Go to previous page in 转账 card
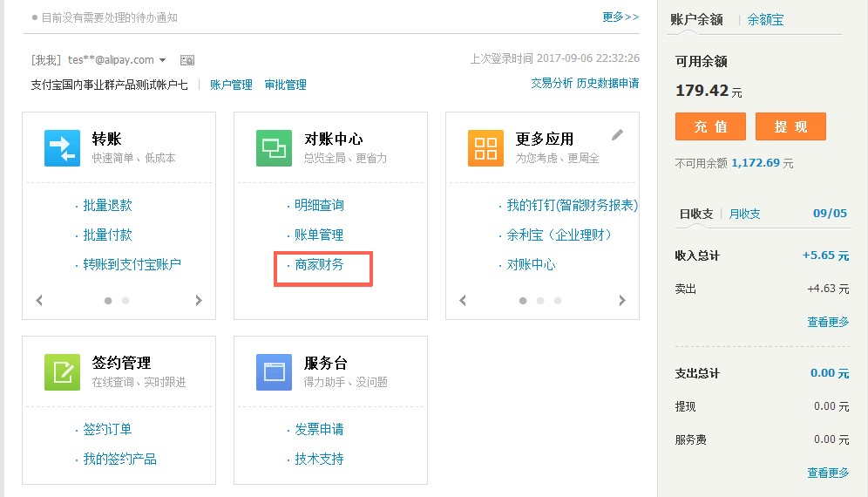Screen dimensions: 868x497 [38, 300]
